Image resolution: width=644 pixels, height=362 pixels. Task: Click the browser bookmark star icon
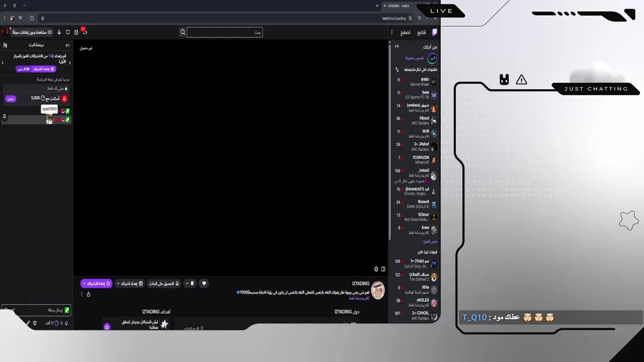[43, 18]
